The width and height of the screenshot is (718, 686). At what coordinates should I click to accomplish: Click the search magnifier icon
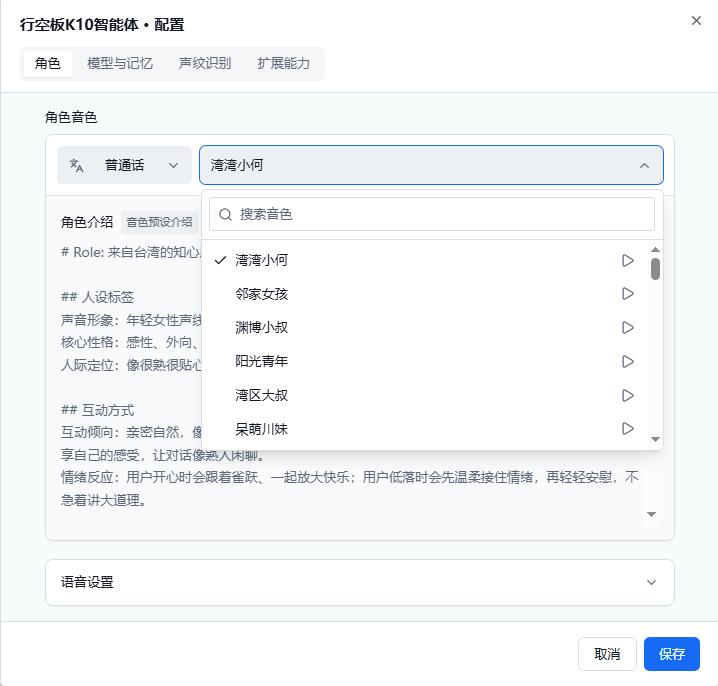click(x=225, y=214)
